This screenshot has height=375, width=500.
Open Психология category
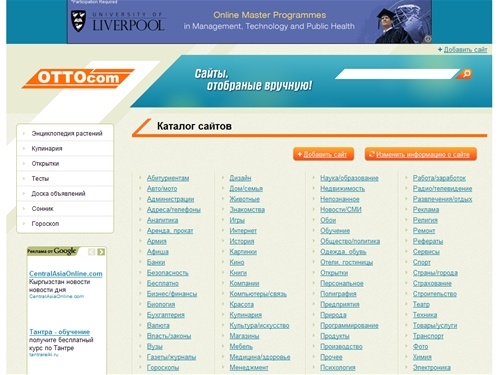coord(338,368)
